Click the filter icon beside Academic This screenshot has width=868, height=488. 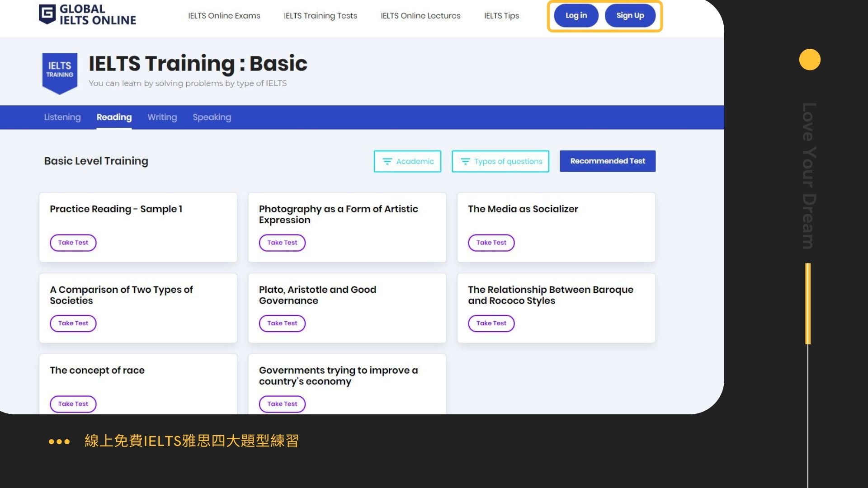pos(387,161)
